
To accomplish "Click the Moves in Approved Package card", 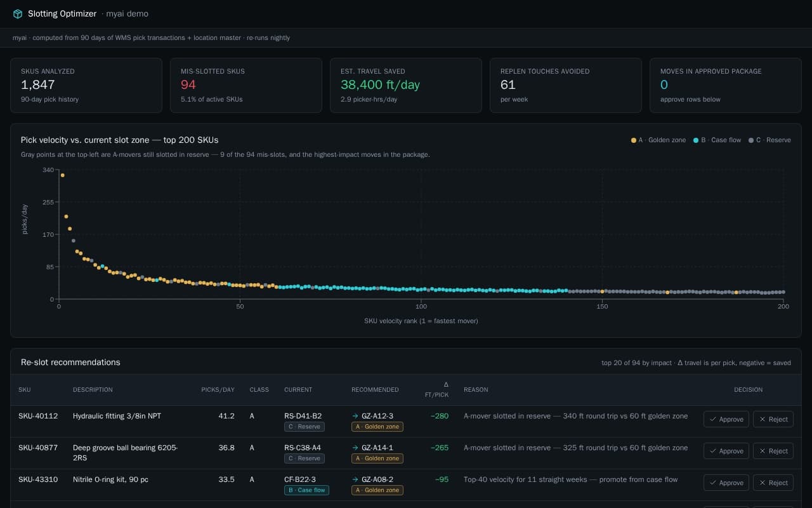I will pyautogui.click(x=726, y=86).
